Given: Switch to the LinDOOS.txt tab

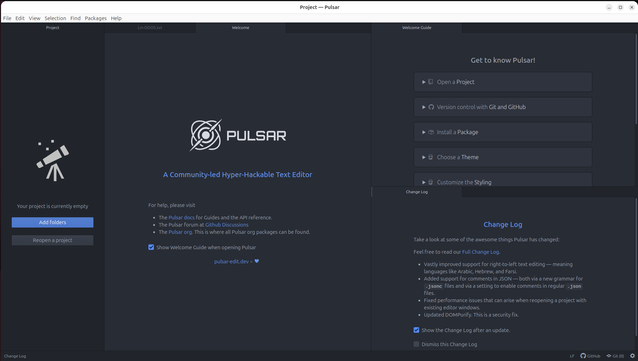Looking at the screenshot, I should (150, 28).
